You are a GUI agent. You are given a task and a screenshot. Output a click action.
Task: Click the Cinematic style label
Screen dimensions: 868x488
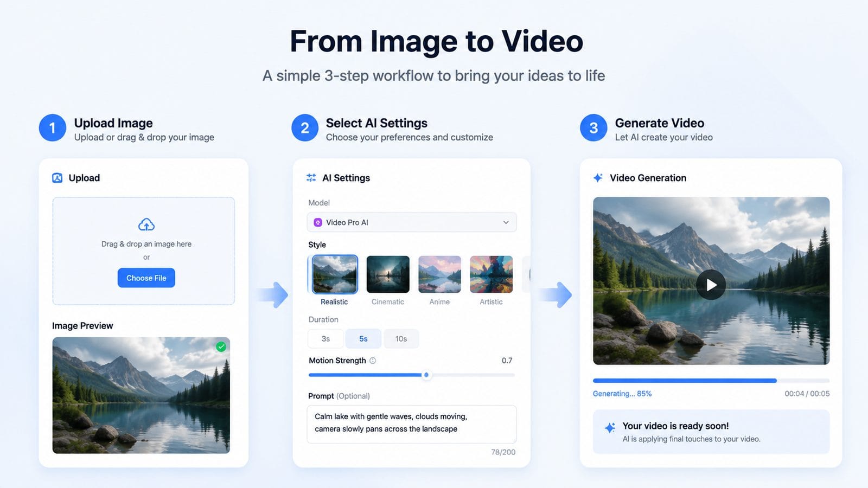coord(388,302)
